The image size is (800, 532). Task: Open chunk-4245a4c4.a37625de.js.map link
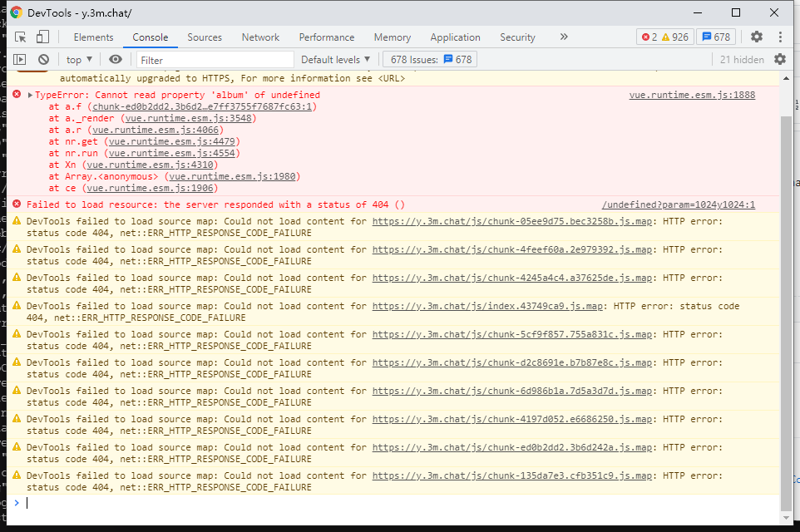pos(512,278)
